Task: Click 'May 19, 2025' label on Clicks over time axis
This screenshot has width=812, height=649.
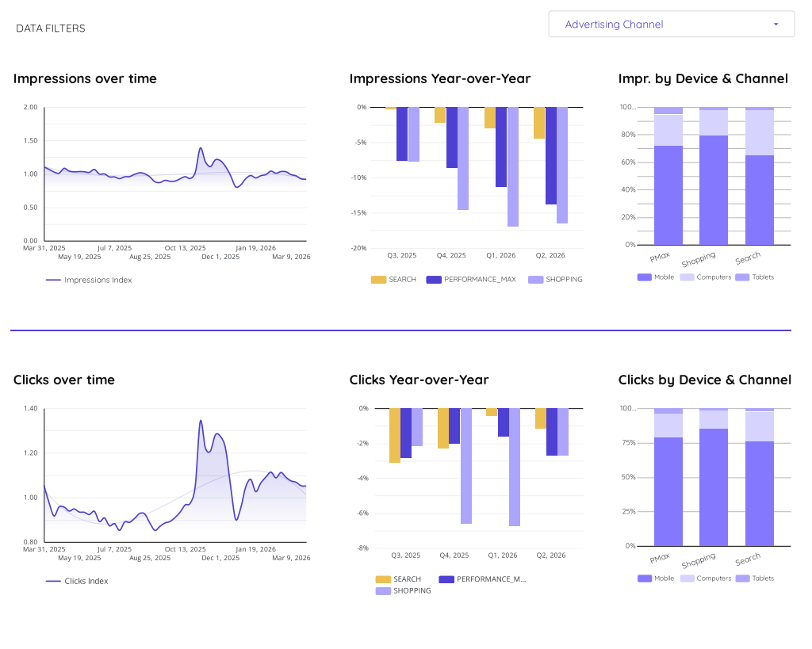Action: coord(79,558)
